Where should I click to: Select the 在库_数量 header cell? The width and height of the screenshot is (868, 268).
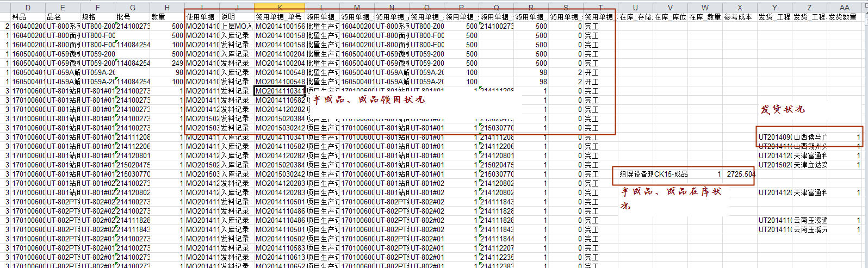coord(704,17)
